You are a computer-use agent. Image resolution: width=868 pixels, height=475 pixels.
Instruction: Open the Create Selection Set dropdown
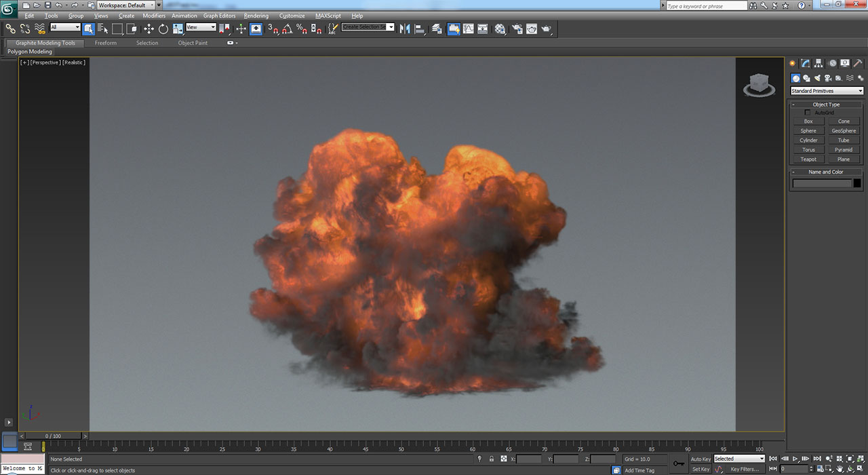pyautogui.click(x=391, y=27)
